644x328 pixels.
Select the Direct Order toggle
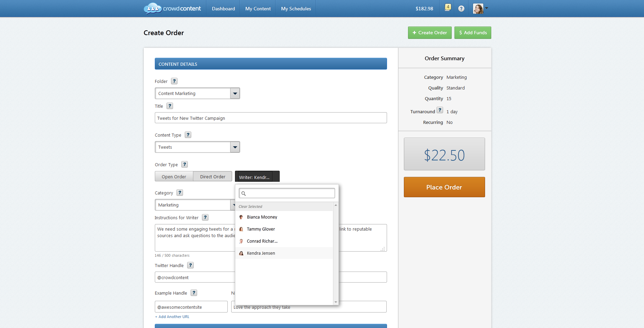point(213,177)
